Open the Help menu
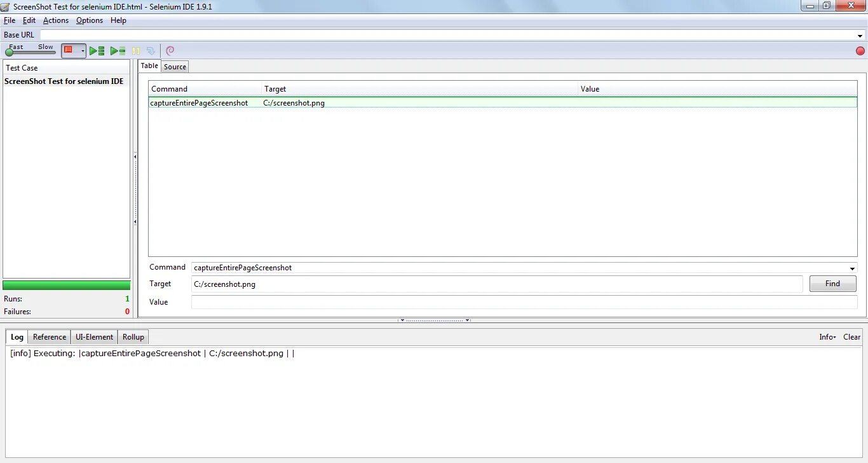This screenshot has height=463, width=868. pyautogui.click(x=118, y=20)
